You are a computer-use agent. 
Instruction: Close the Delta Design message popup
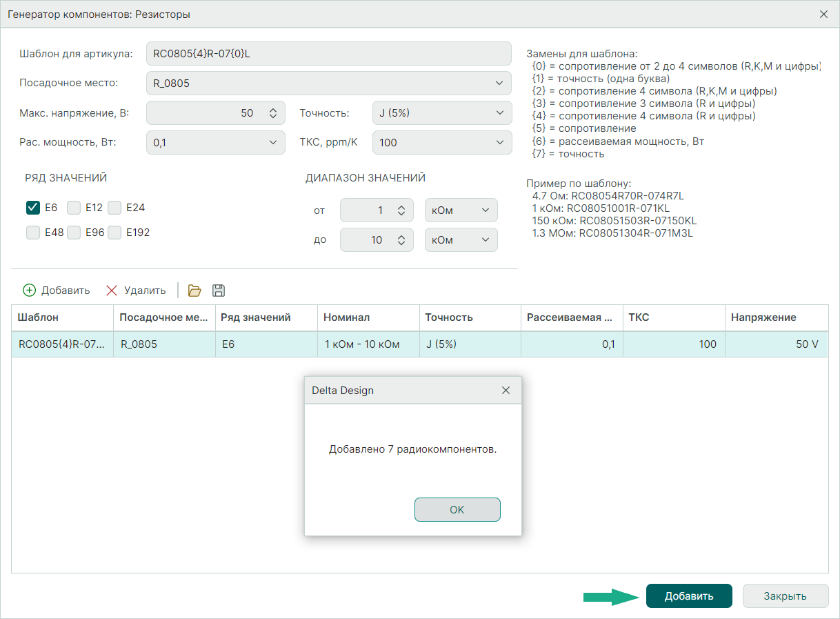(506, 391)
